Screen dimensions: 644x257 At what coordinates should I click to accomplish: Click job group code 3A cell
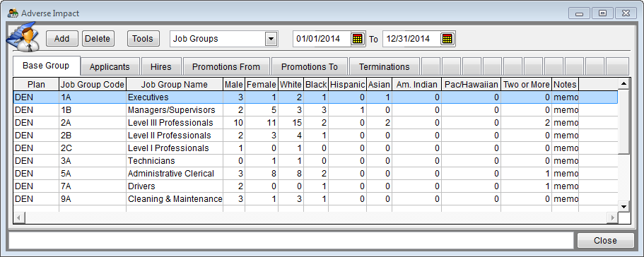click(x=93, y=161)
